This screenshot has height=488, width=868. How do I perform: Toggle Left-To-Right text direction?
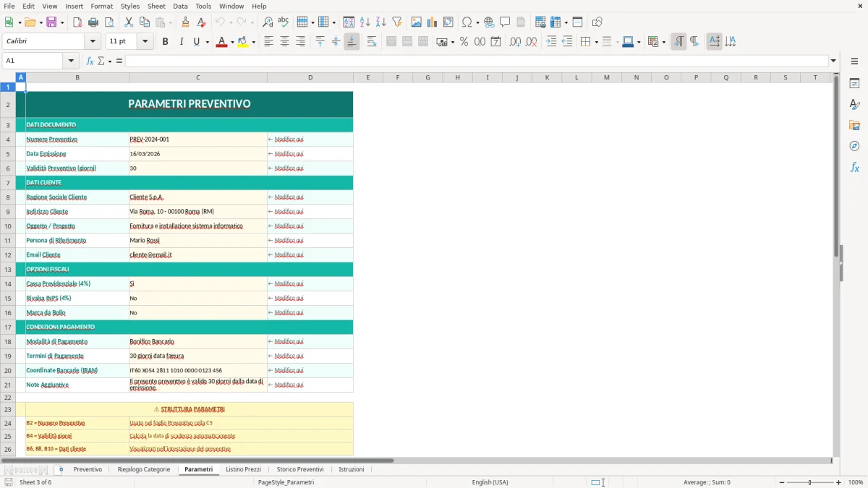pyautogui.click(x=678, y=42)
